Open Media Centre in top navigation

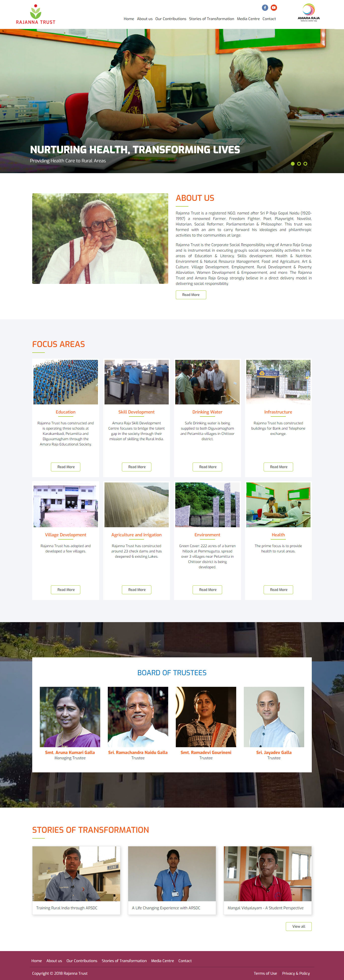tap(248, 19)
